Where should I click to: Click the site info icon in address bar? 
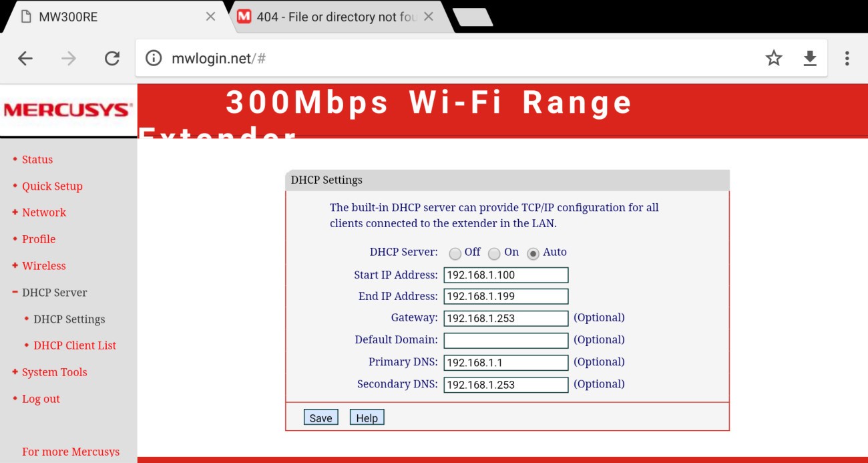(154, 59)
